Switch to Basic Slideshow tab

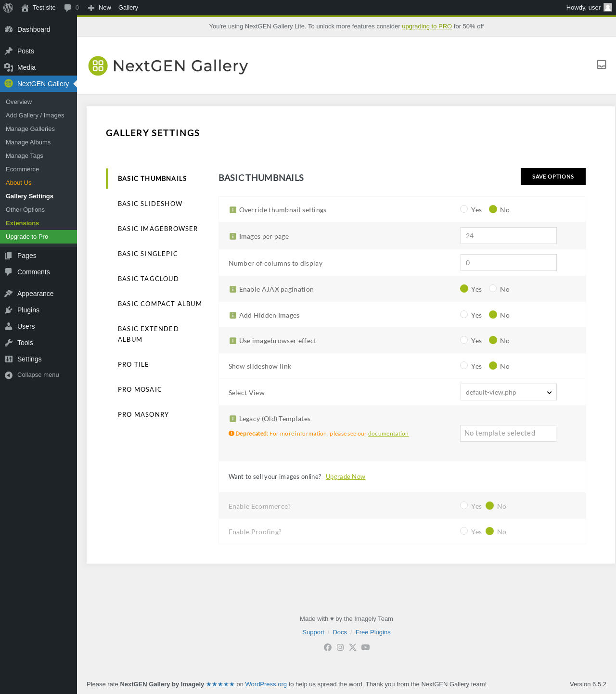tap(150, 204)
